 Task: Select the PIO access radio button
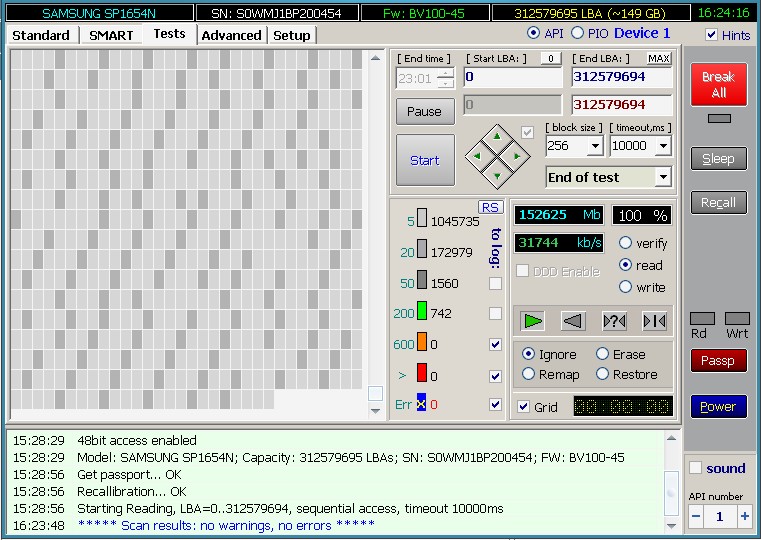point(578,33)
